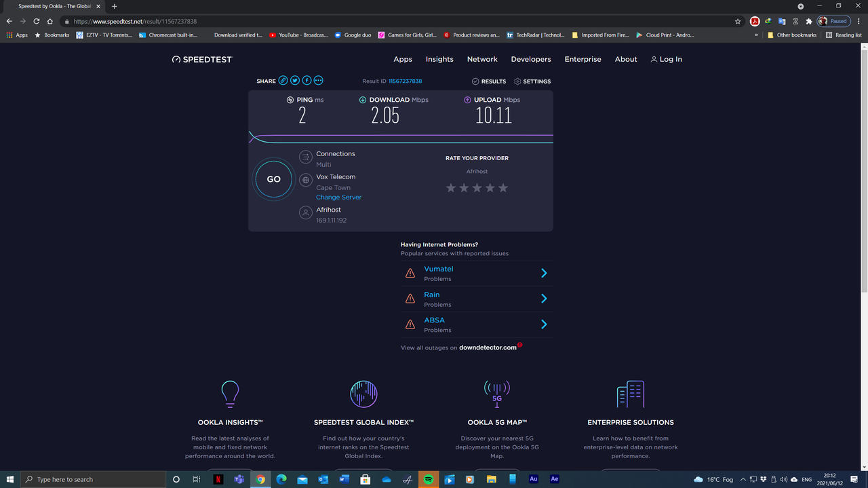
Task: Expand more bookmarks chevron
Action: (756, 35)
